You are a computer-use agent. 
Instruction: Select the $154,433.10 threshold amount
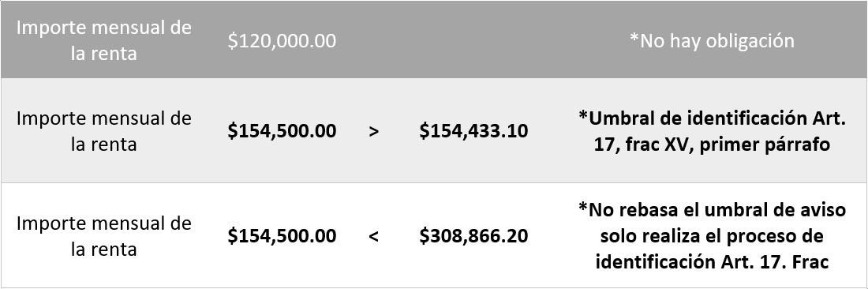[474, 131]
